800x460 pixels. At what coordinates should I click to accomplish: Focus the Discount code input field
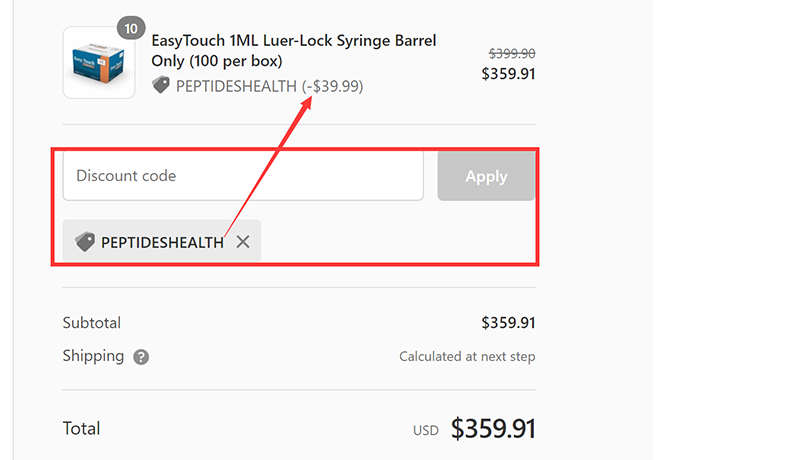(x=243, y=175)
